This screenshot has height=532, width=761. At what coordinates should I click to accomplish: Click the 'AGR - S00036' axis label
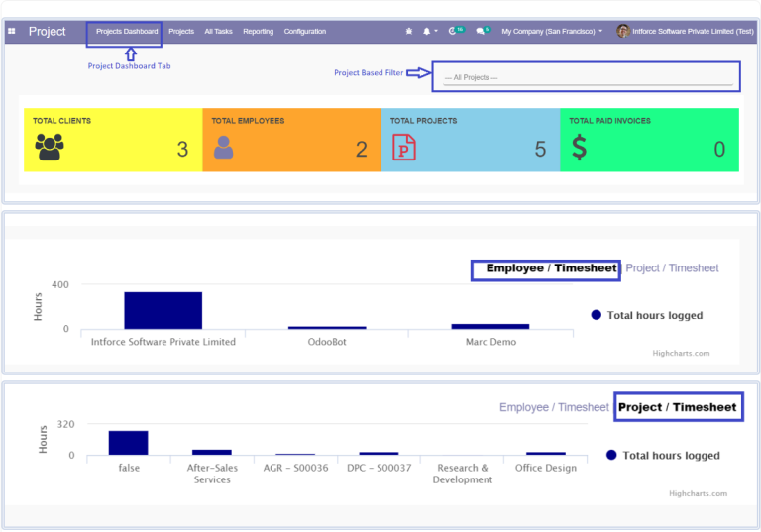295,468
